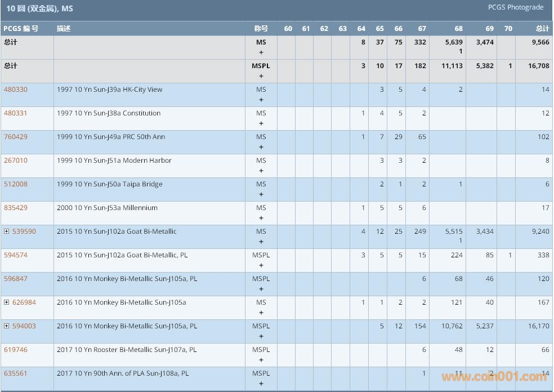Open PCGS number 760429 link
This screenshot has height=392, width=554.
tap(16, 137)
